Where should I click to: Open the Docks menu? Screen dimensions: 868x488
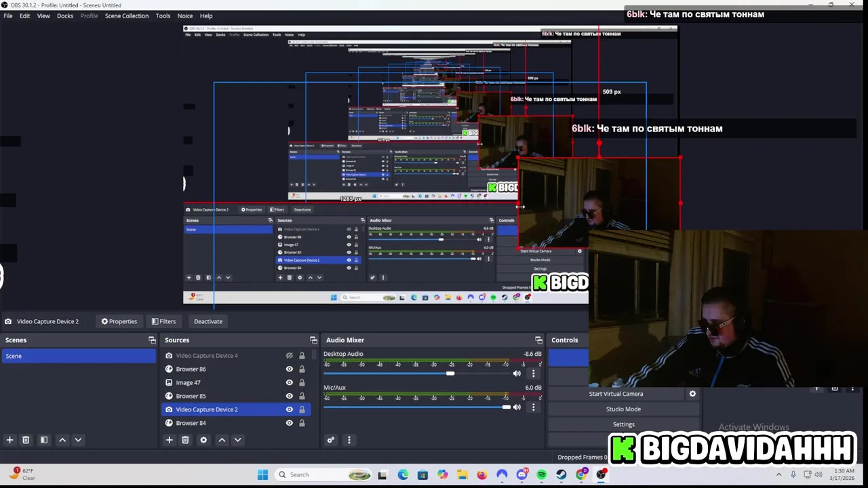[x=65, y=16]
